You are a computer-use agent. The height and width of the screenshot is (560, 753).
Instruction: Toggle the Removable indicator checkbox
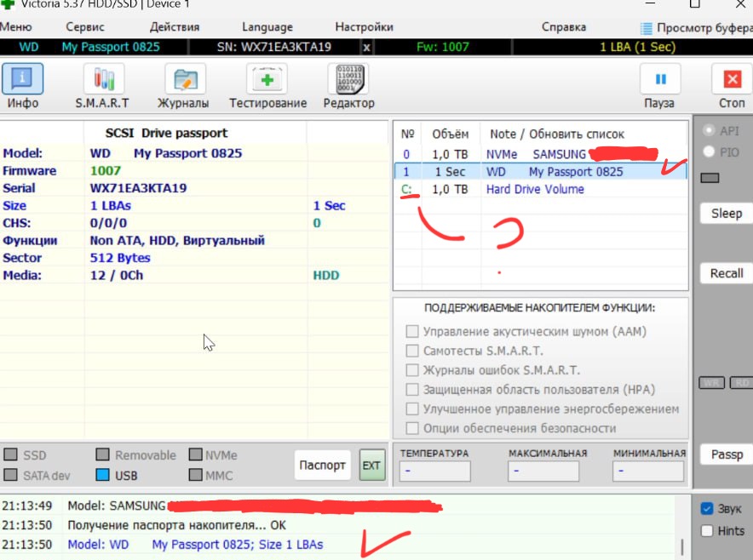pyautogui.click(x=102, y=454)
